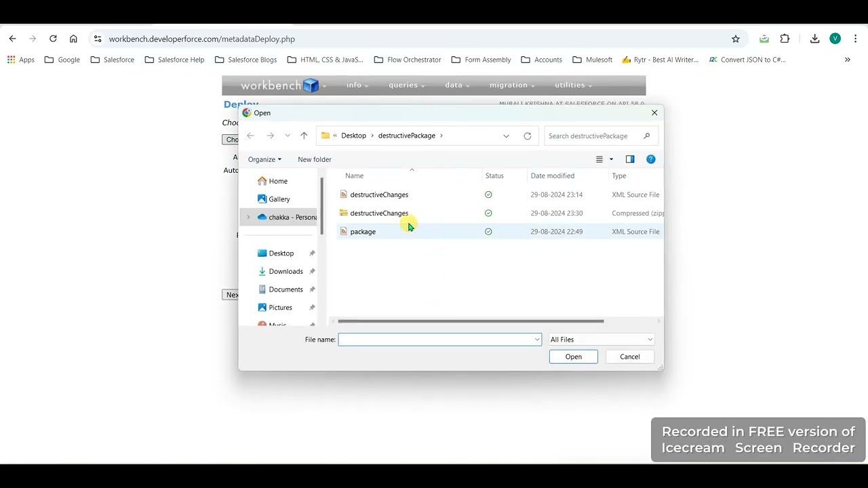Open the dialog help question mark
Image resolution: width=868 pixels, height=488 pixels.
(651, 159)
